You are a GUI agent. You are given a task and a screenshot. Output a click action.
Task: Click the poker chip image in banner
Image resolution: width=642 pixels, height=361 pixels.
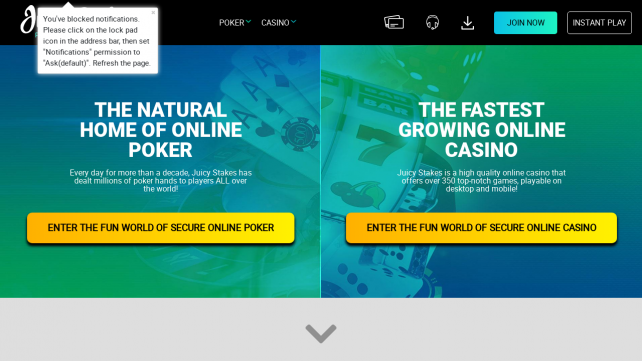pos(300,133)
